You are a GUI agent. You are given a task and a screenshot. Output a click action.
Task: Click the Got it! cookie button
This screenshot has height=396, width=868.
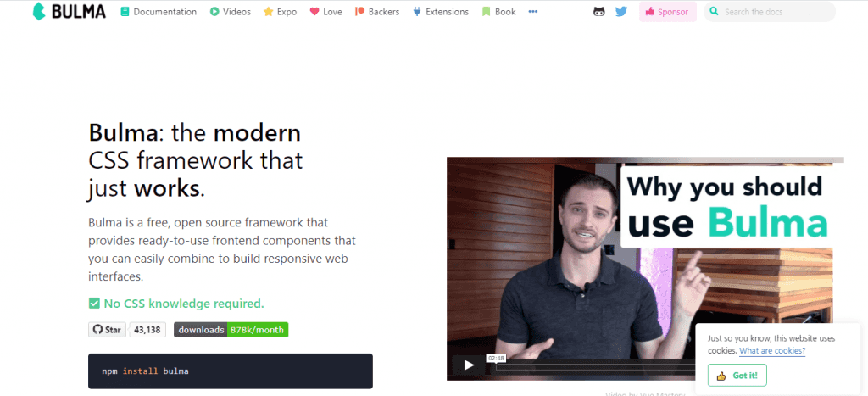pos(737,376)
